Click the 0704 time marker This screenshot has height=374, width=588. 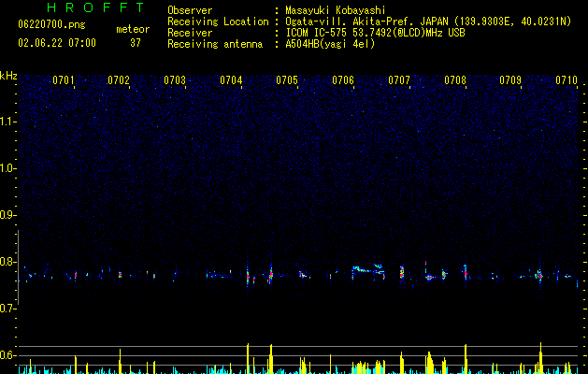(231, 80)
